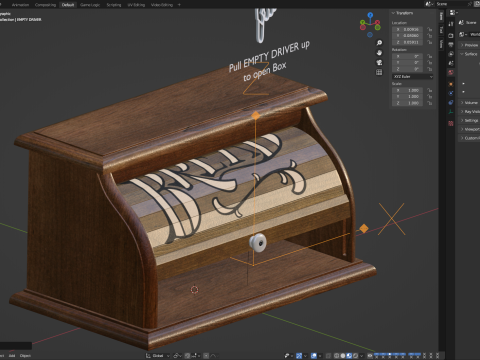The width and height of the screenshot is (480, 360).
Task: Switch to the Scripting workspace tab
Action: pos(114,5)
